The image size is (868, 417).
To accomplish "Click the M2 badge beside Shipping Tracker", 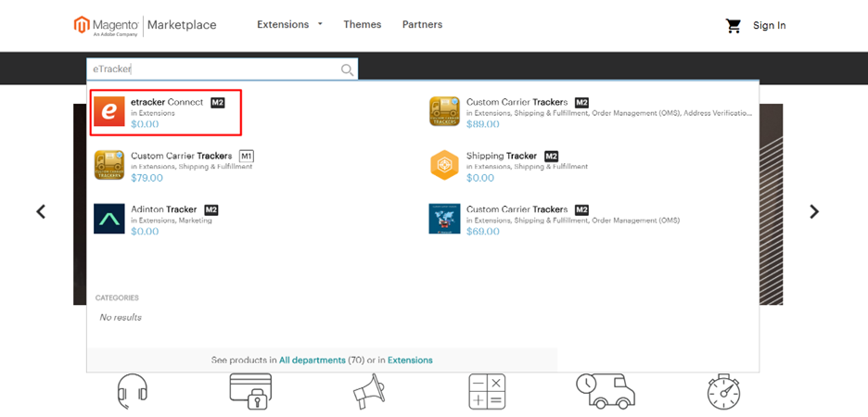I will [552, 157].
